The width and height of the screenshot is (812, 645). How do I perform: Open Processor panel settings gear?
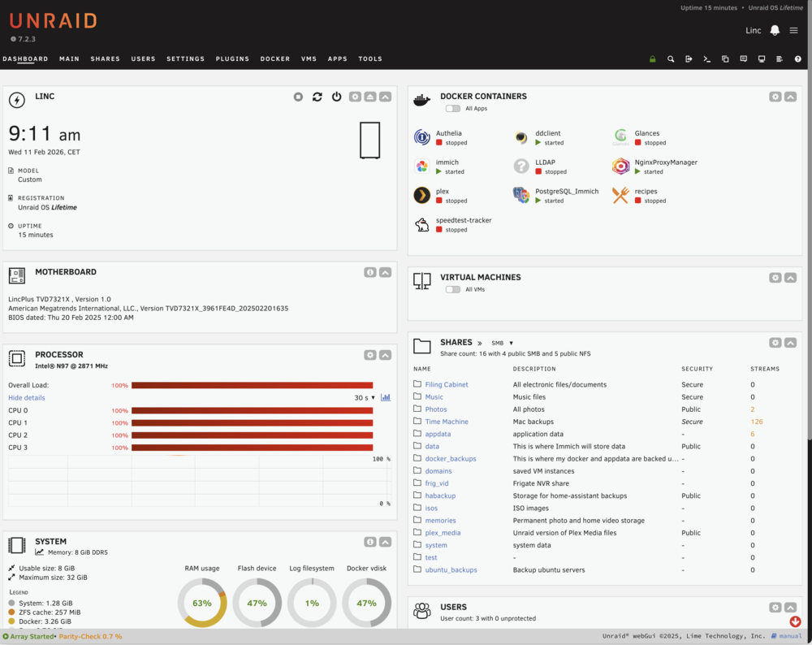tap(369, 355)
